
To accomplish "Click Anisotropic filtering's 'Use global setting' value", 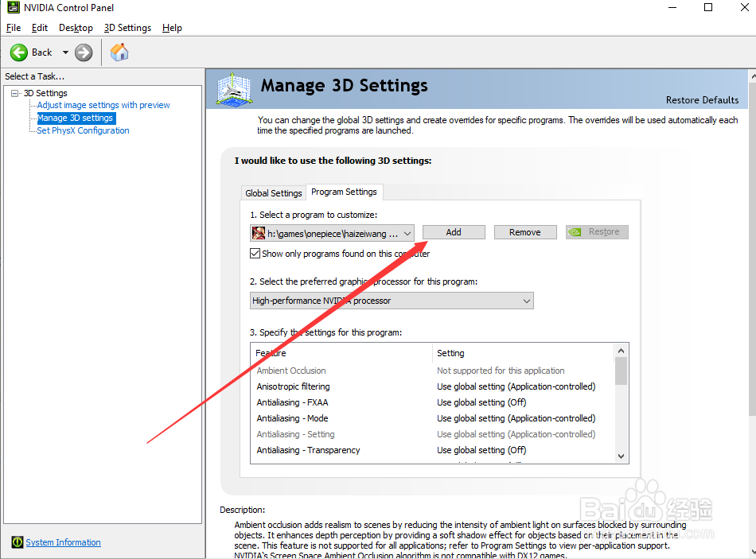I will click(516, 386).
